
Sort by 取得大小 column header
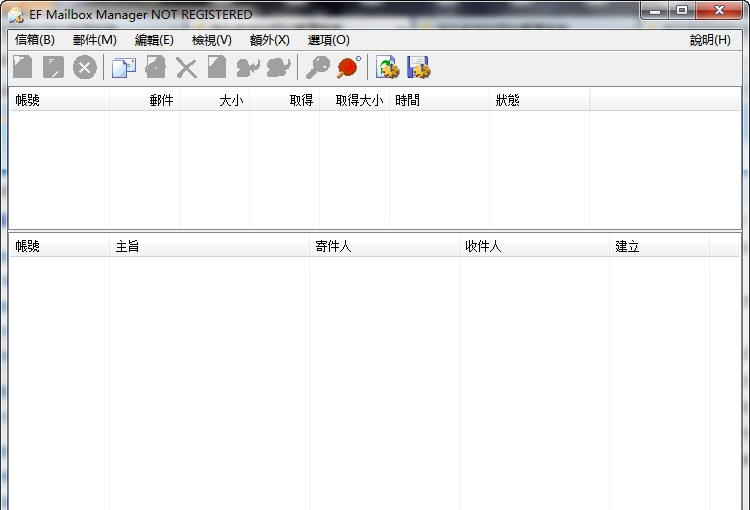point(354,100)
